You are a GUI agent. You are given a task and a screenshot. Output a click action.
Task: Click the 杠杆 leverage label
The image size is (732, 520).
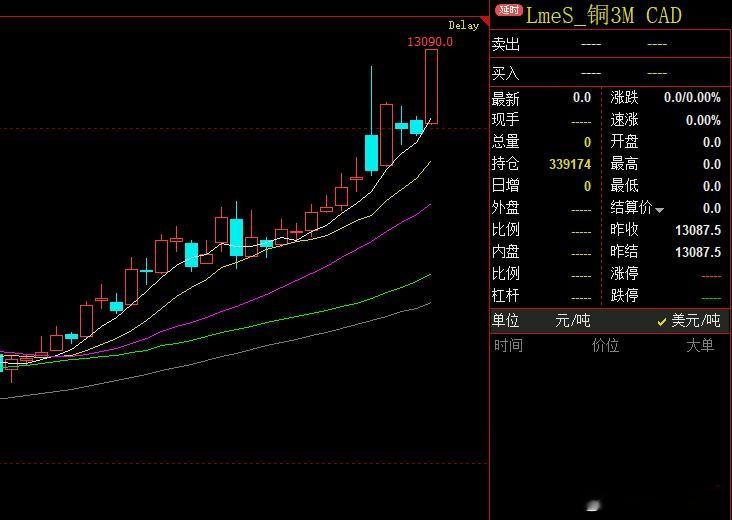(506, 295)
